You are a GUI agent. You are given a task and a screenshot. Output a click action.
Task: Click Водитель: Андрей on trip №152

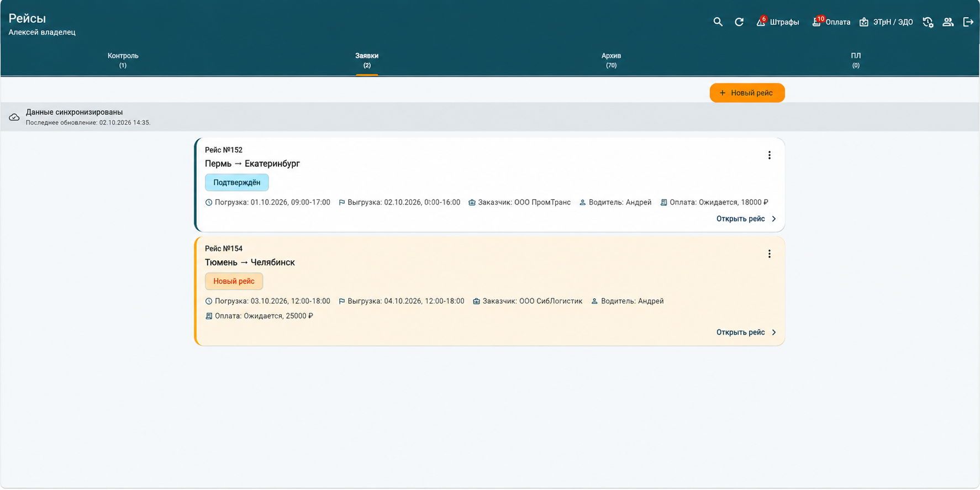(615, 202)
